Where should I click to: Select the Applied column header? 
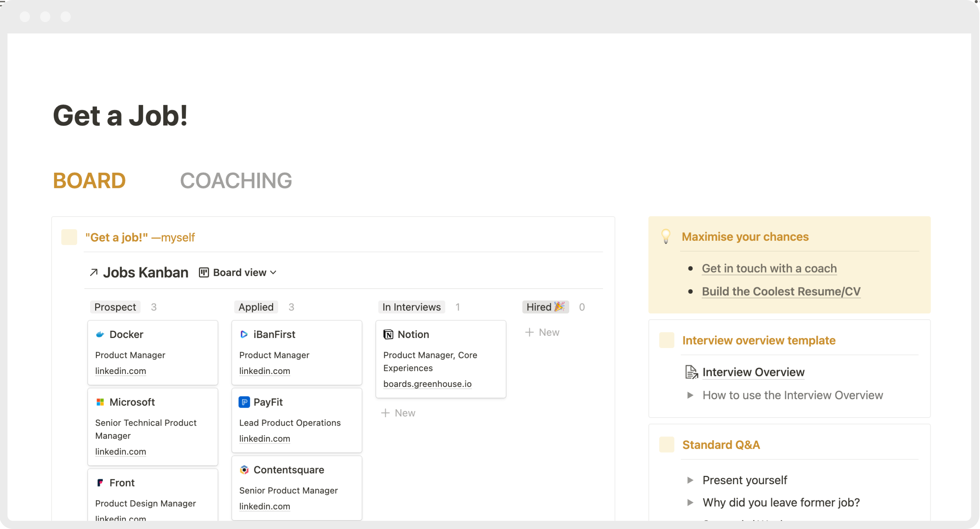[x=256, y=307]
